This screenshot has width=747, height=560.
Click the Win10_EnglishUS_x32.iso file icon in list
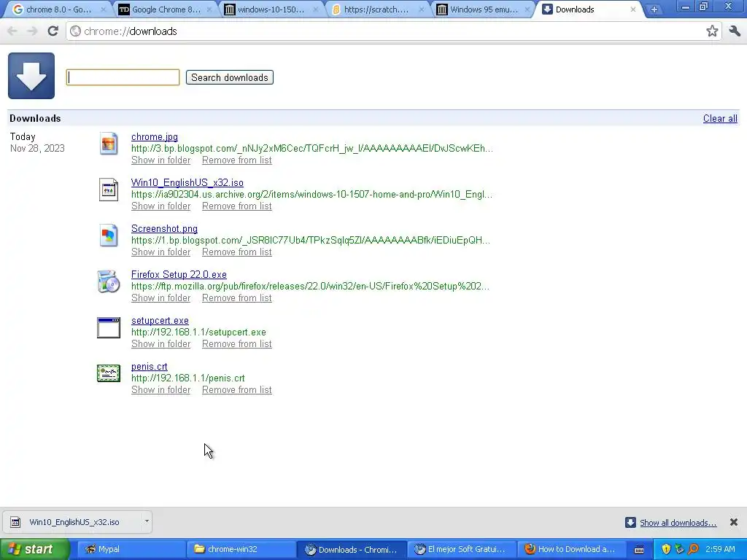tap(109, 190)
